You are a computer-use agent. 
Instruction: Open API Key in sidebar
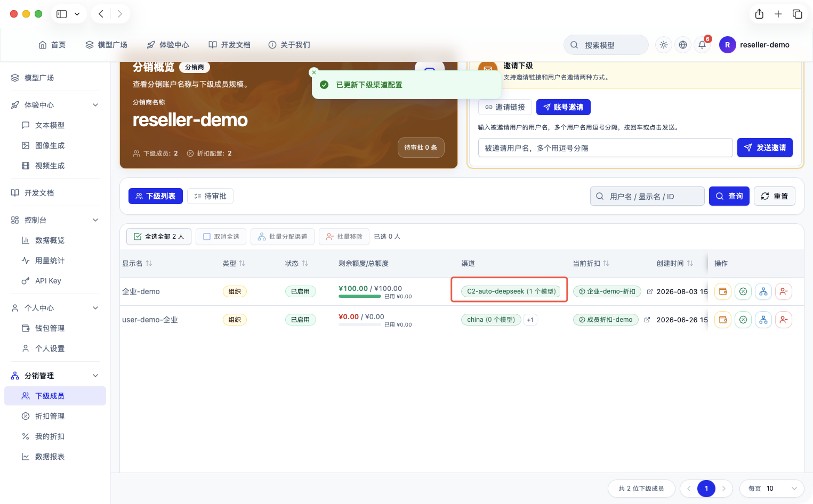55,281
